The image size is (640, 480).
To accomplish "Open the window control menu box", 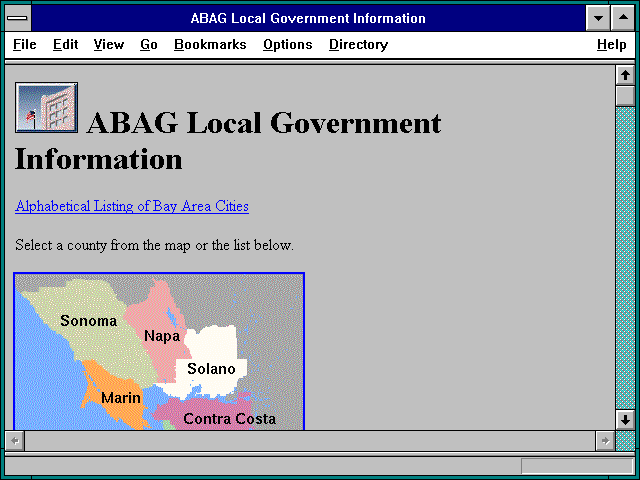I will (x=18, y=18).
